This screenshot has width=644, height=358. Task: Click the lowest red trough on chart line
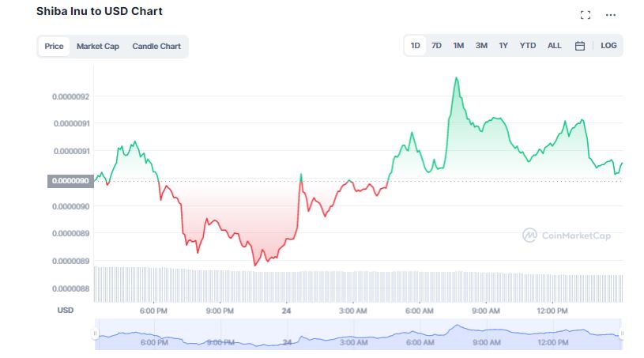pyautogui.click(x=254, y=266)
